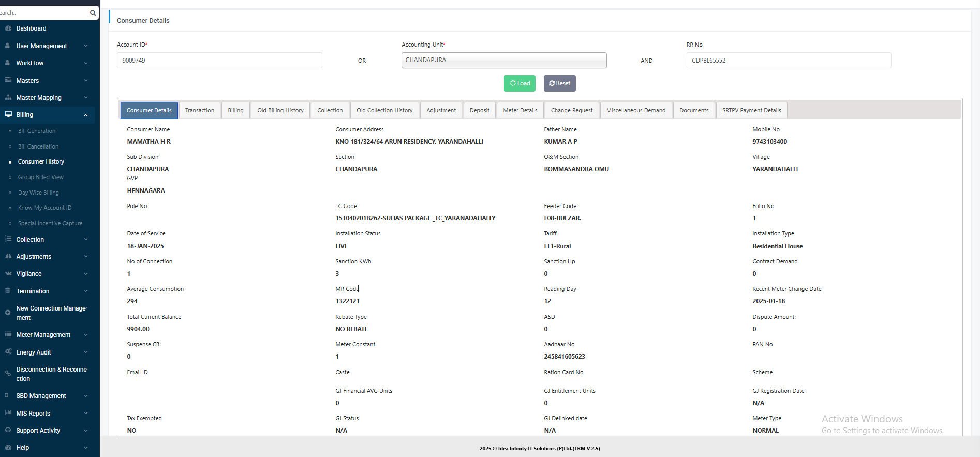Click the Reset button
Image resolution: width=980 pixels, height=457 pixels.
(559, 83)
